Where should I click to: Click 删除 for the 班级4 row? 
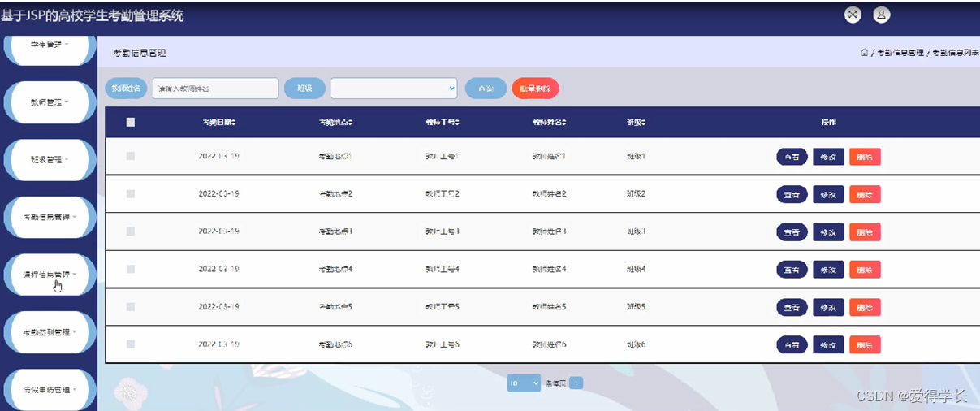(865, 270)
